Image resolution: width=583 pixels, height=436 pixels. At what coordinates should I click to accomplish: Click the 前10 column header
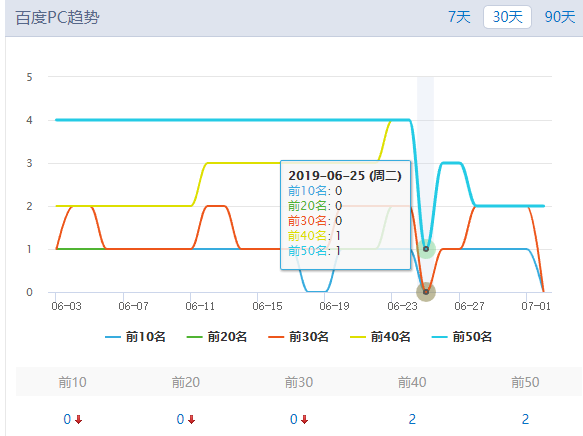coord(73,382)
